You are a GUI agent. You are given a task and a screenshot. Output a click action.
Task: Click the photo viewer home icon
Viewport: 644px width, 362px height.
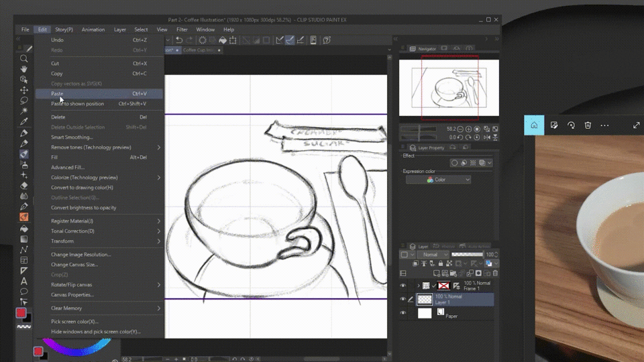[x=534, y=125]
